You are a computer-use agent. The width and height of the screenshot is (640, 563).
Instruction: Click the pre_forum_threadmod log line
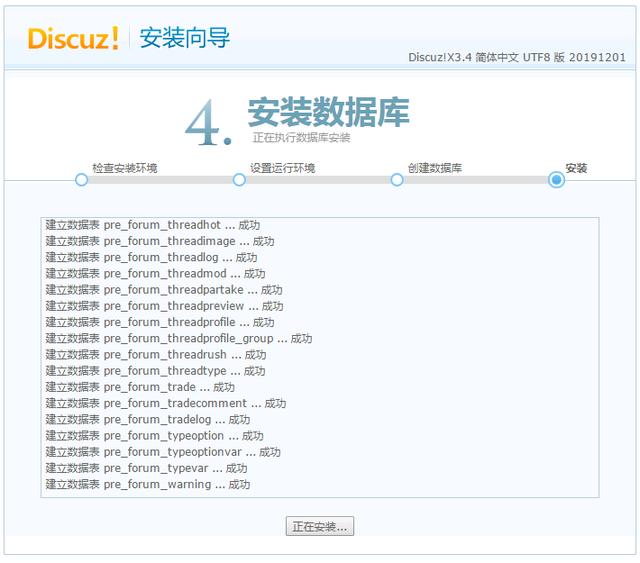156,274
